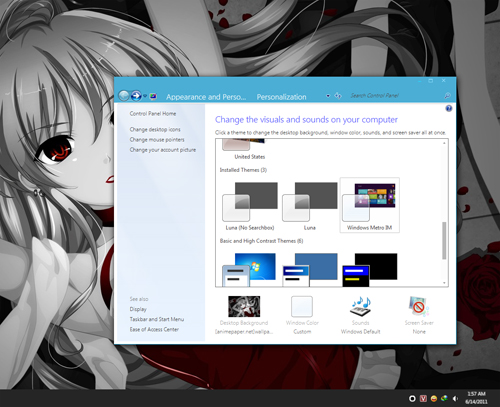This screenshot has height=407, width=500.
Task: Open Desktop Background settings icon
Action: 244,307
